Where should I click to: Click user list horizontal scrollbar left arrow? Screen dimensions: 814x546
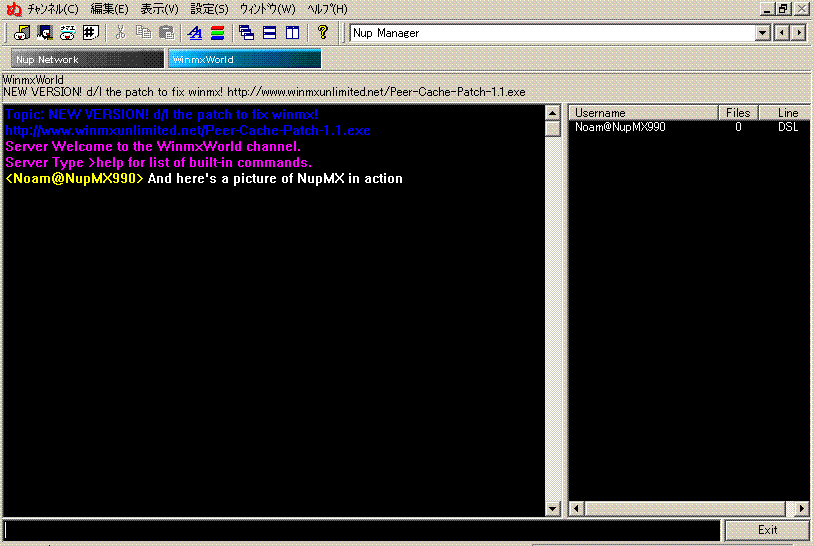[576, 509]
